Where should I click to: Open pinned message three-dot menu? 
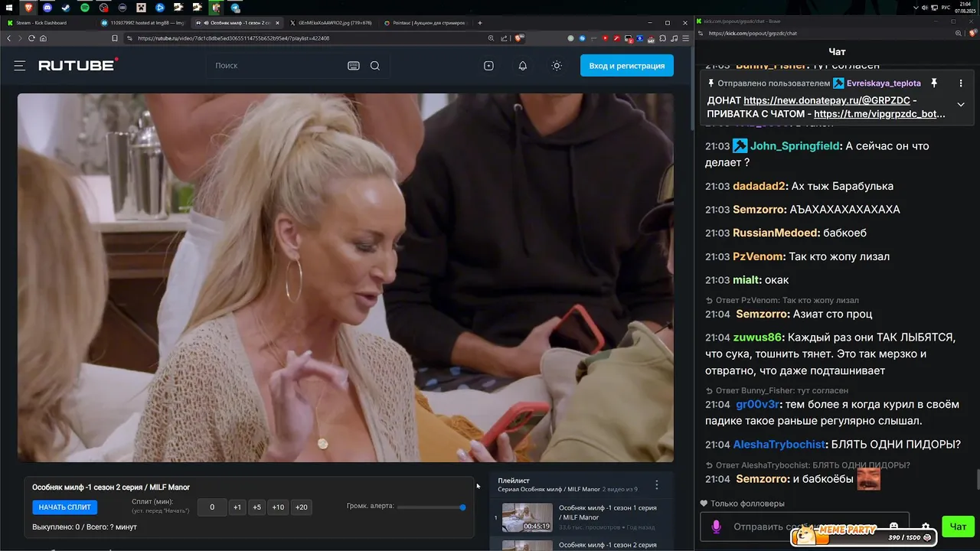pyautogui.click(x=961, y=83)
